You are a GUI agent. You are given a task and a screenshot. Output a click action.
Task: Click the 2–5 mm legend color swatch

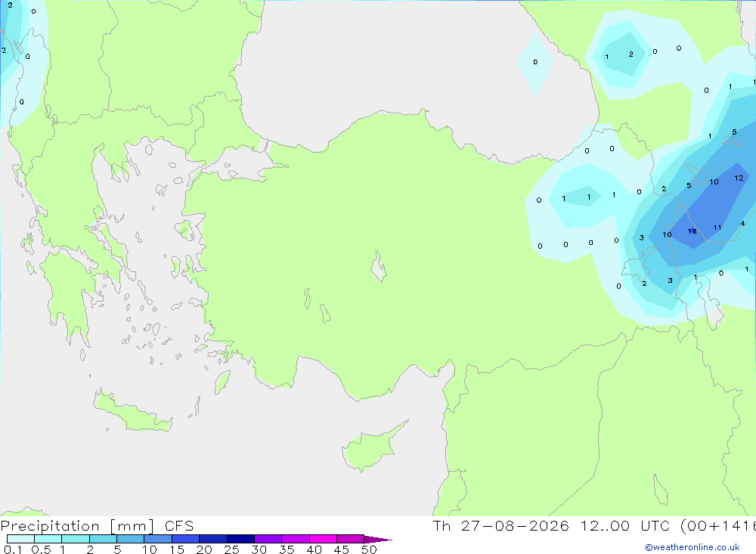click(103, 539)
